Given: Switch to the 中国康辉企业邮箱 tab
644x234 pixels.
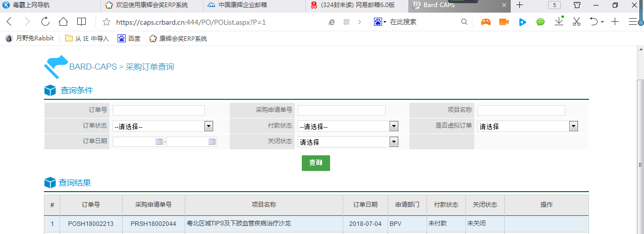Looking at the screenshot, I should (x=242, y=5).
